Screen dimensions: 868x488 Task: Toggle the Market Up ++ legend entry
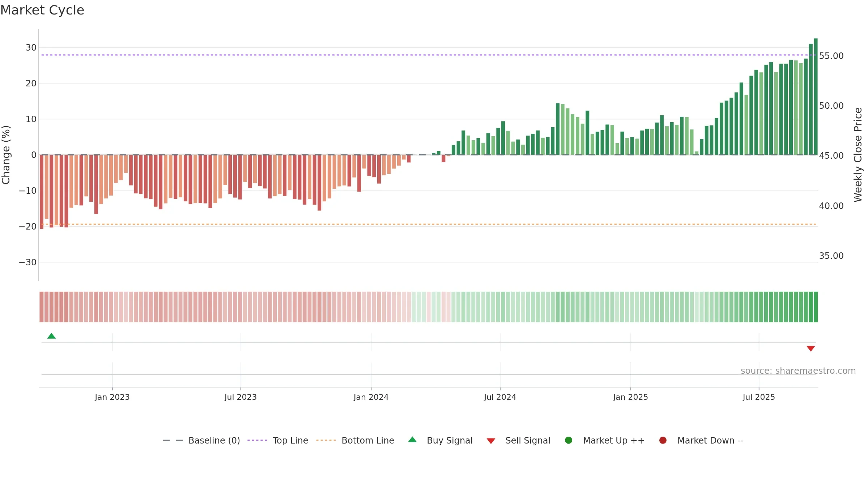coord(605,440)
